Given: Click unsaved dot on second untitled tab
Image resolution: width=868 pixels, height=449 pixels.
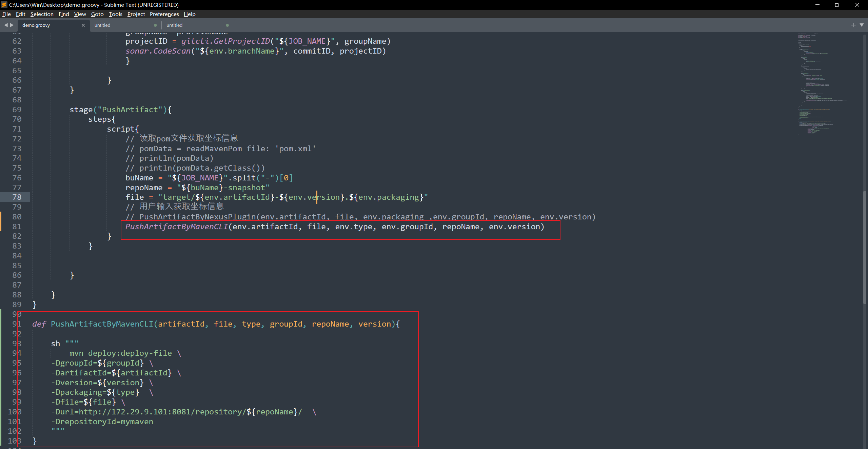Looking at the screenshot, I should [227, 25].
